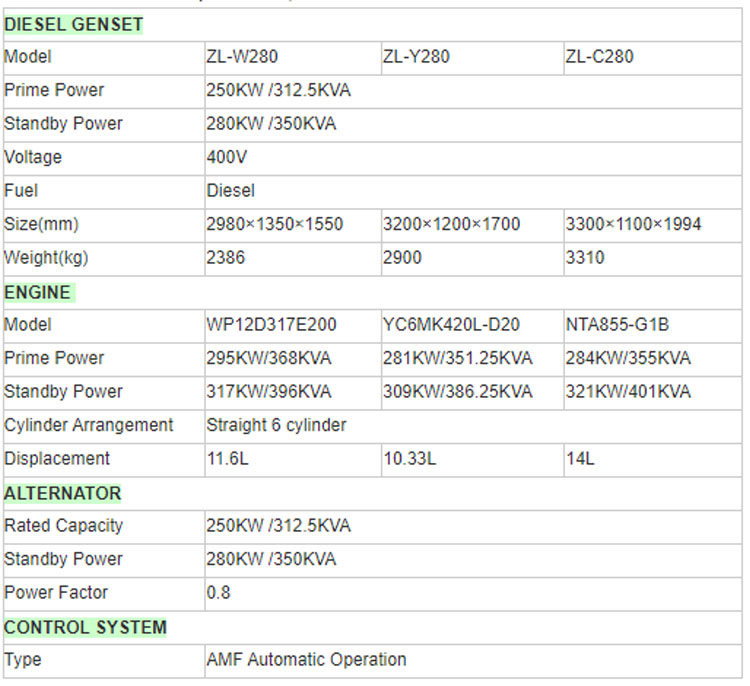
Task: Click alternator rated capacity 250KW /312.5KVA
Action: pyautogui.click(x=278, y=526)
